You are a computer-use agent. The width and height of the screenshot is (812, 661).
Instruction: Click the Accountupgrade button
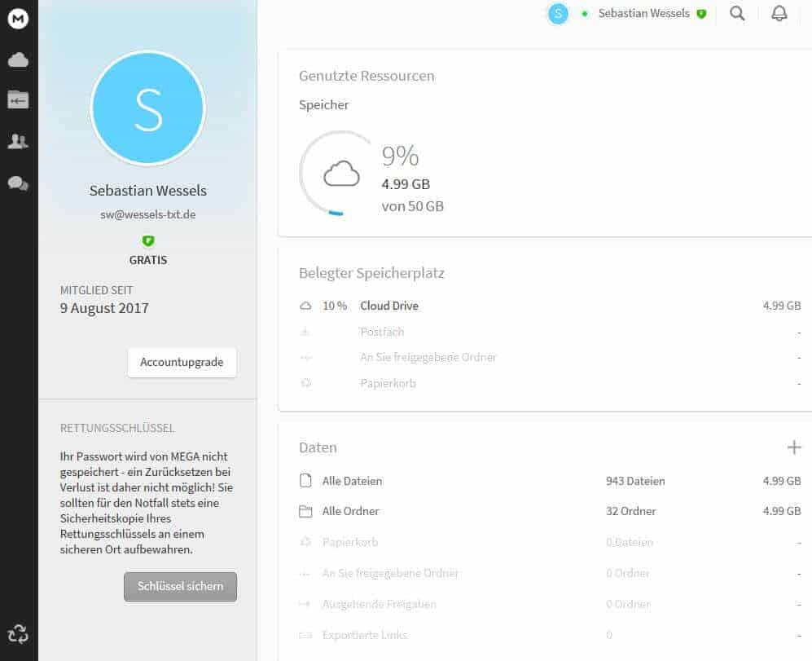[x=182, y=362]
